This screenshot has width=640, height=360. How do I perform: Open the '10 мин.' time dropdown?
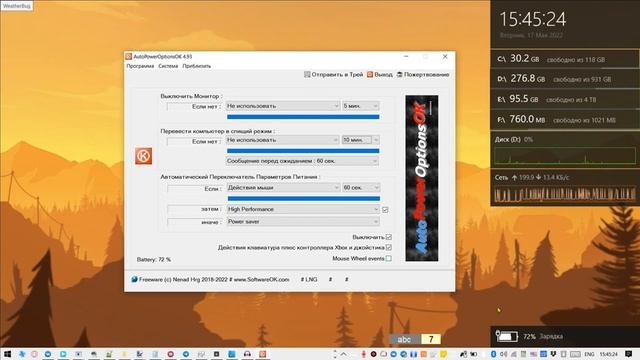tap(360, 140)
